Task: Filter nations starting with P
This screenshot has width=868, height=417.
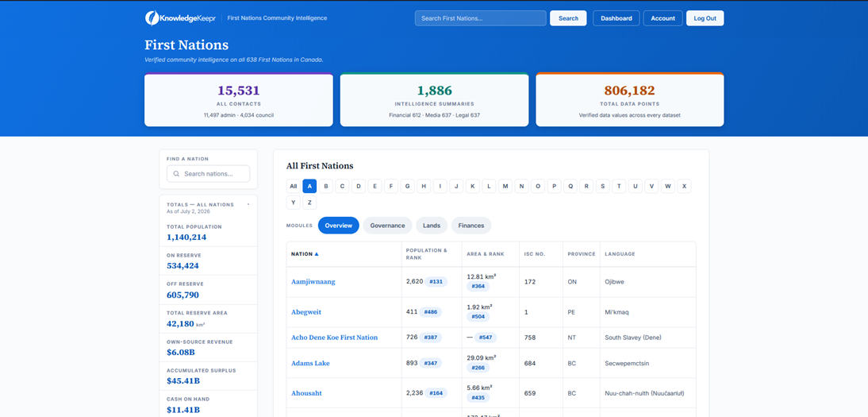Action: [x=554, y=187]
